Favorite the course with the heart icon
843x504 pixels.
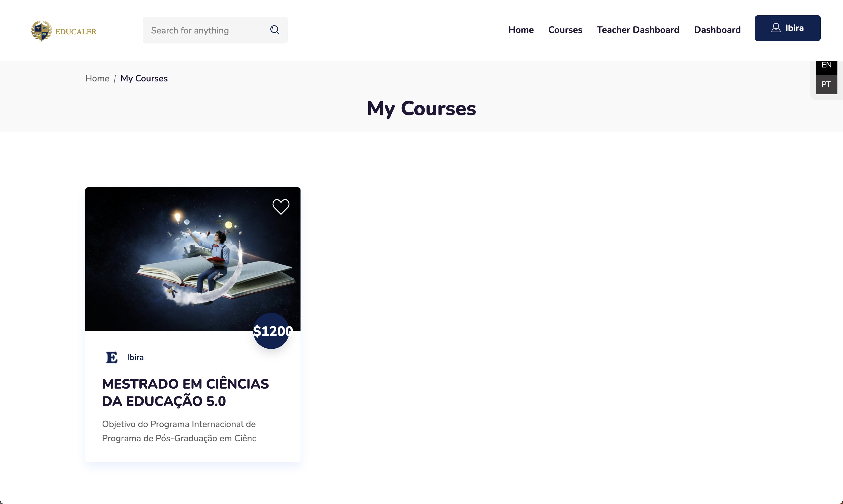(281, 207)
